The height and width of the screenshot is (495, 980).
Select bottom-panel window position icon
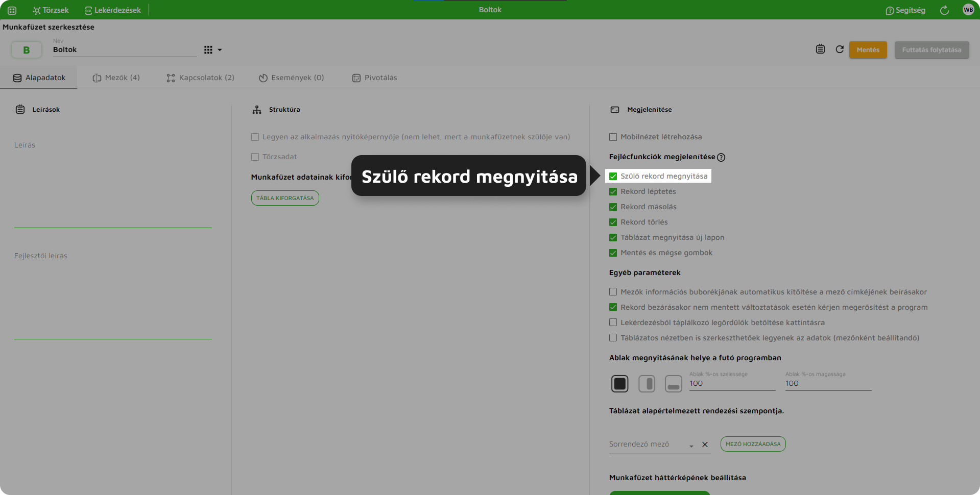click(x=674, y=384)
